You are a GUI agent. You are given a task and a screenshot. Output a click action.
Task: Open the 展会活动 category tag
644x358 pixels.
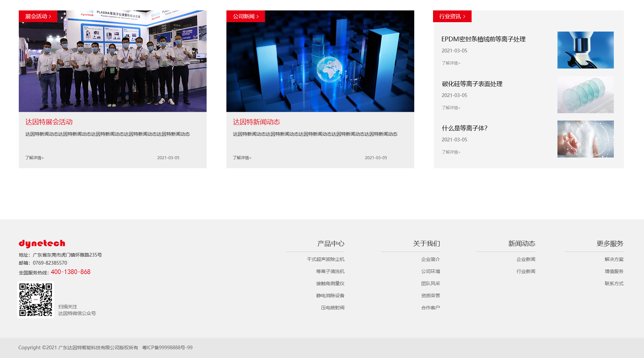tap(38, 16)
